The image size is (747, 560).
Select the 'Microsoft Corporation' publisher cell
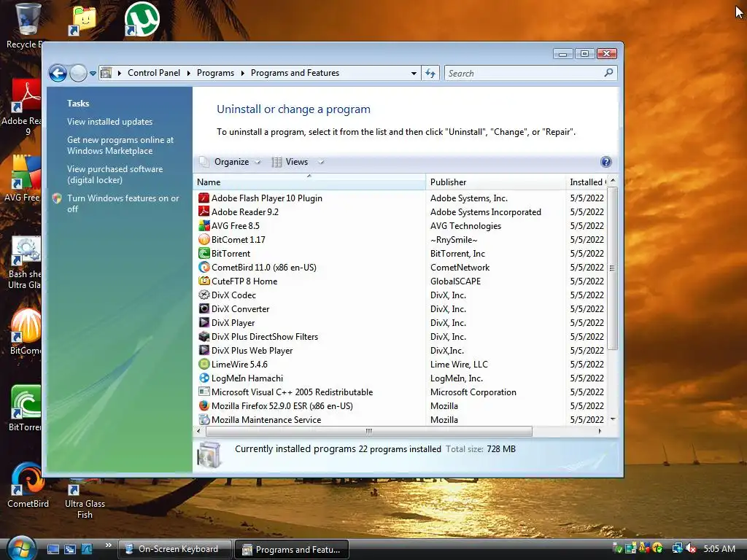point(473,392)
